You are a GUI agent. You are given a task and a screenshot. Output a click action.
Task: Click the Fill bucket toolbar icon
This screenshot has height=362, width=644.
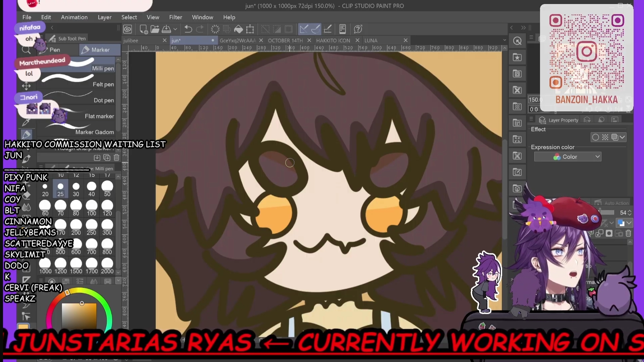pos(238,29)
